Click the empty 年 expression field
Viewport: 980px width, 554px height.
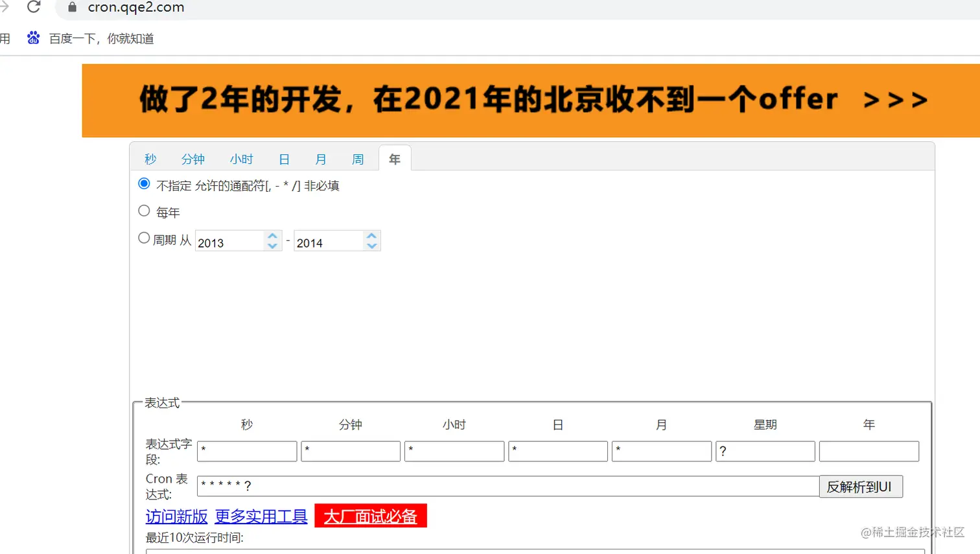[x=869, y=451]
